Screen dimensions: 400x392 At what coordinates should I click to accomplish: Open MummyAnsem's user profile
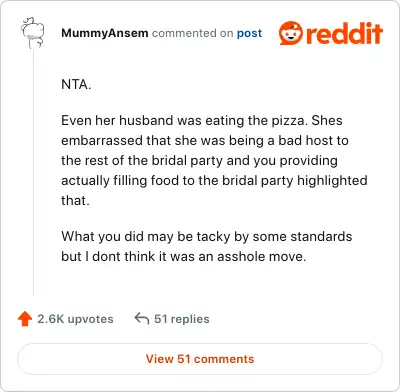[x=105, y=33]
